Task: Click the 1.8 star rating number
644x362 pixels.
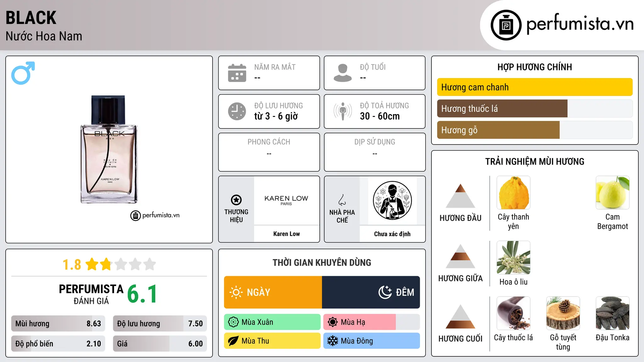Action: pyautogui.click(x=72, y=265)
